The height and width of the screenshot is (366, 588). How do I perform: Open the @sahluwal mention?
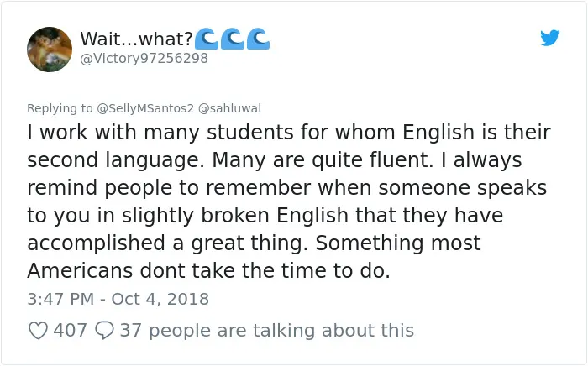pos(229,108)
